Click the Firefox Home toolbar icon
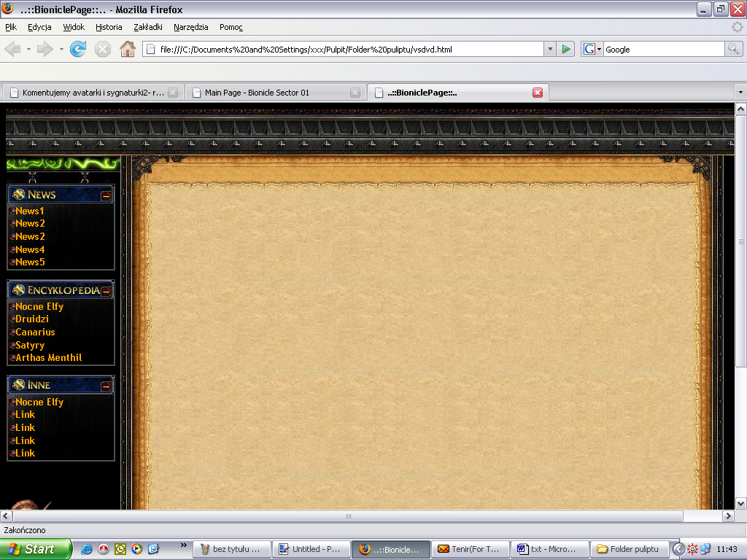 [127, 50]
